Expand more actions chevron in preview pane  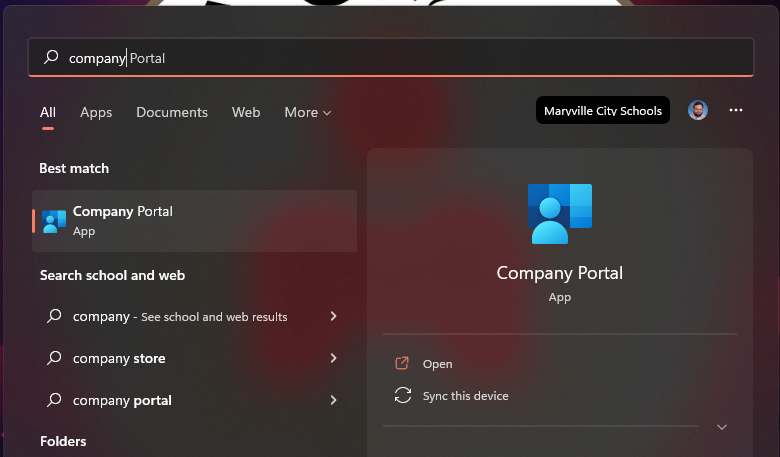722,427
